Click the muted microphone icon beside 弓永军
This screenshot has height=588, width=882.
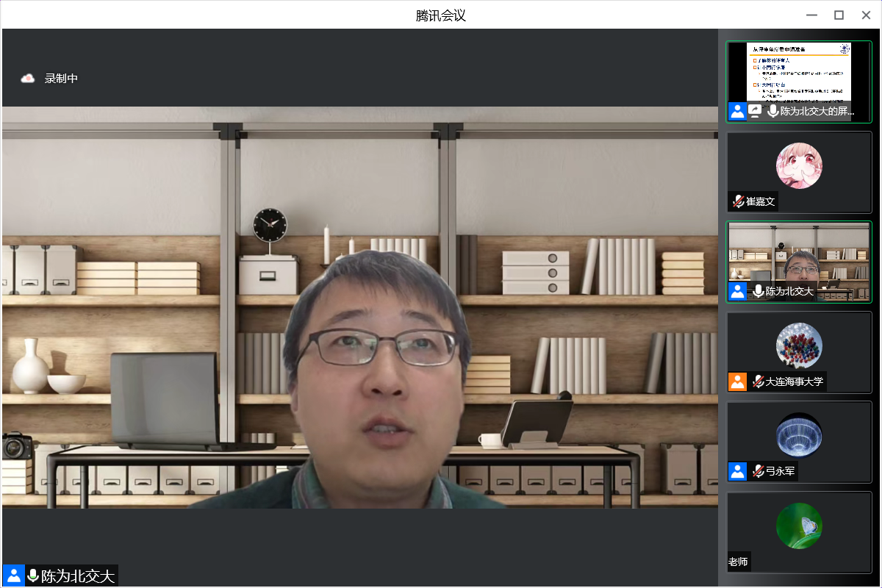(758, 471)
